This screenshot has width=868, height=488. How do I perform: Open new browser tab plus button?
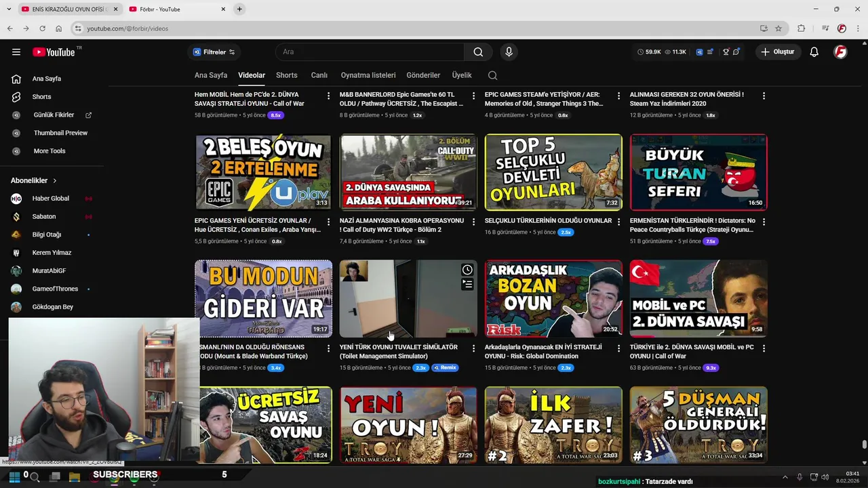[239, 9]
